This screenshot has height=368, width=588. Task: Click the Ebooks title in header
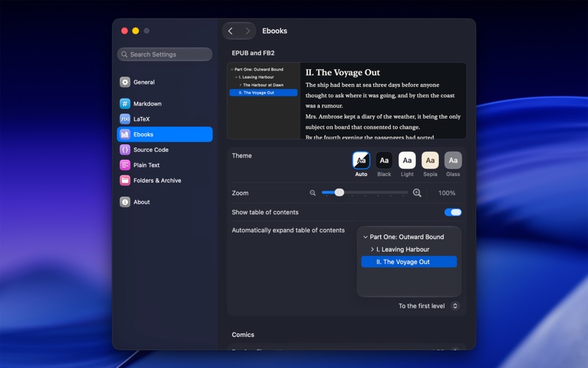point(274,31)
